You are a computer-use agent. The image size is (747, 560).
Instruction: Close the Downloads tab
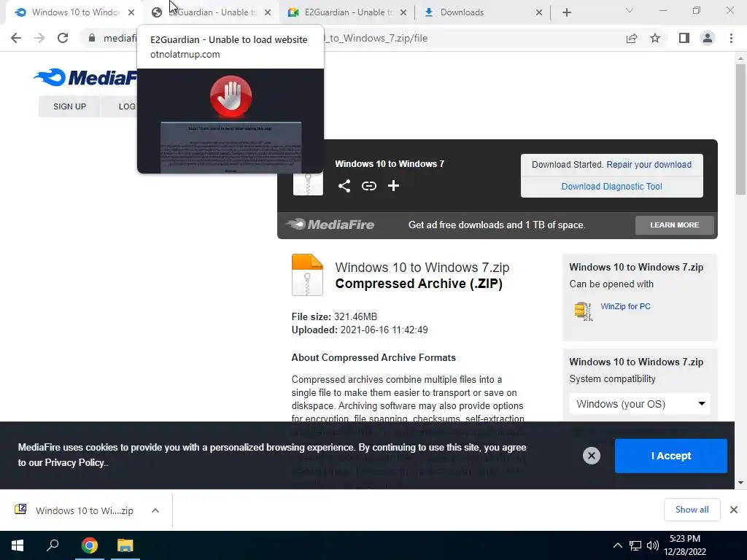click(539, 12)
